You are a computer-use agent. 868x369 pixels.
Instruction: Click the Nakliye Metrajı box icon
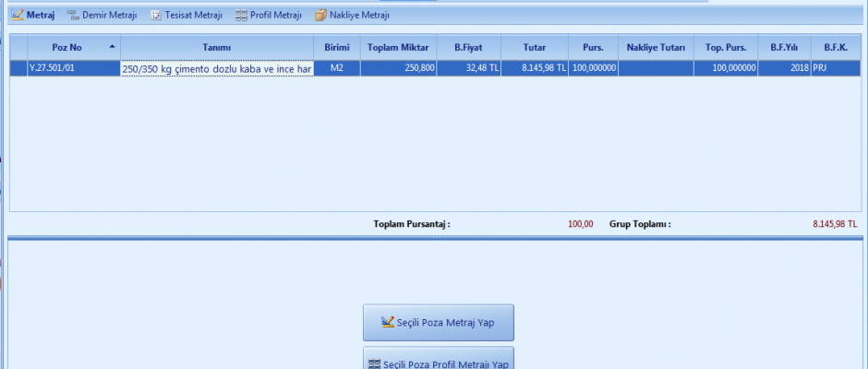pos(320,16)
